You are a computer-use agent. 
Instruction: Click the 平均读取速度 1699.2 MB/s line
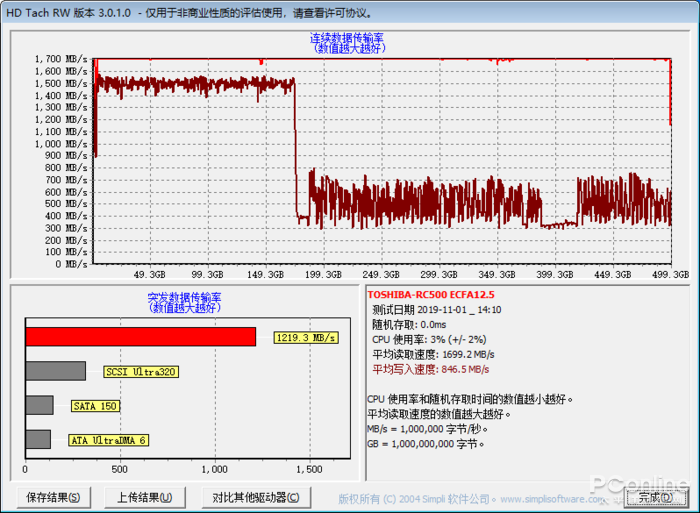pos(432,354)
